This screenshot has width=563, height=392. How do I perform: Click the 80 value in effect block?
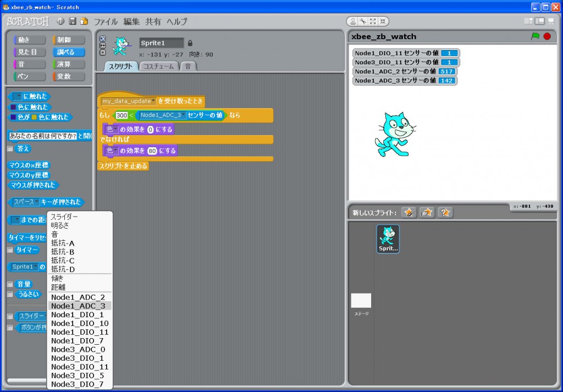[152, 151]
